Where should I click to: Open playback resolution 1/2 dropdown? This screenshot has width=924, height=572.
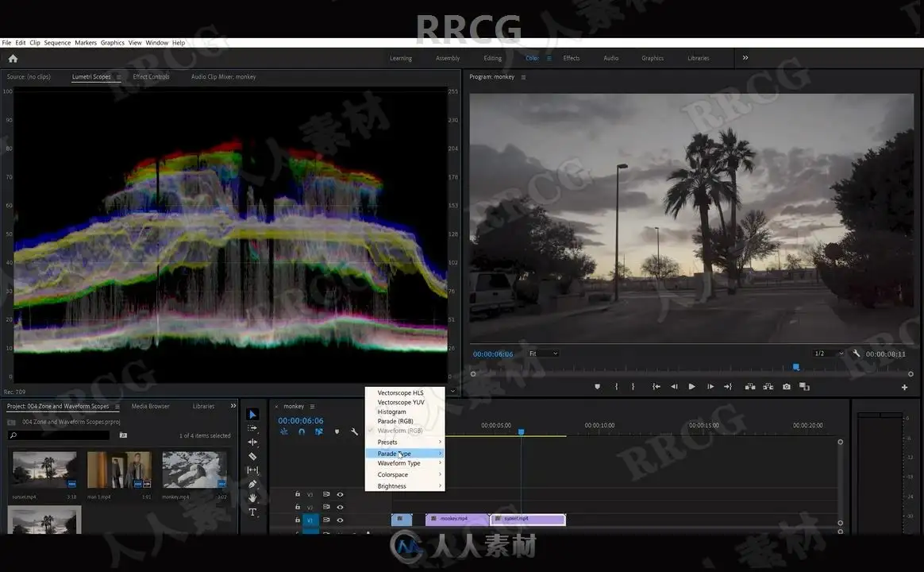(828, 354)
